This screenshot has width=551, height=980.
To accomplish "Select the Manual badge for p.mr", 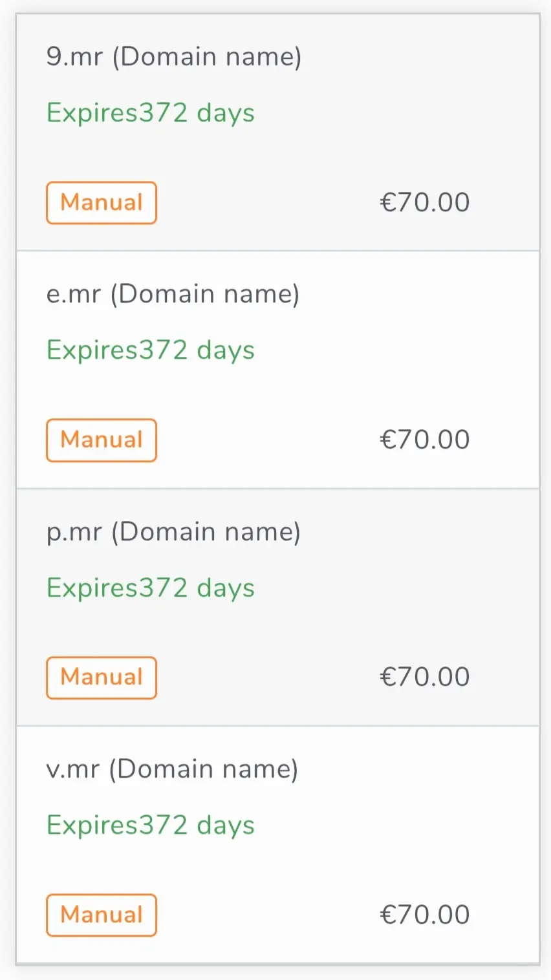I will coord(102,678).
